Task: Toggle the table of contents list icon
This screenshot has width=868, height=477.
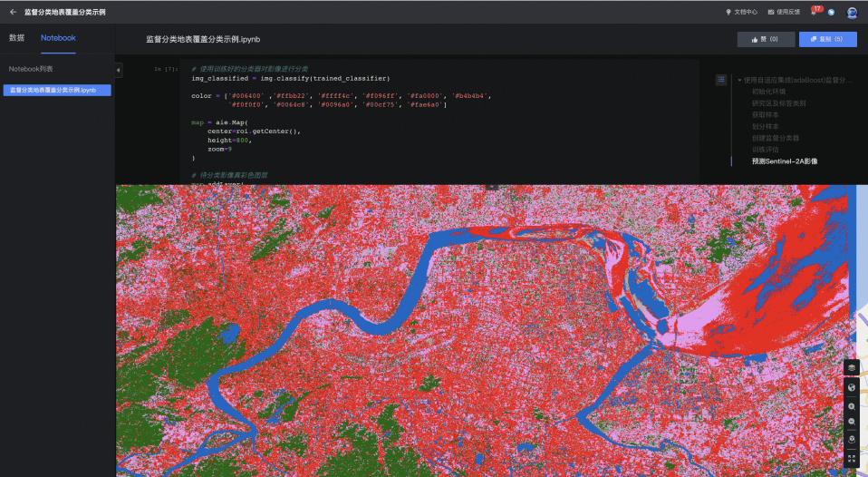Action: (721, 80)
